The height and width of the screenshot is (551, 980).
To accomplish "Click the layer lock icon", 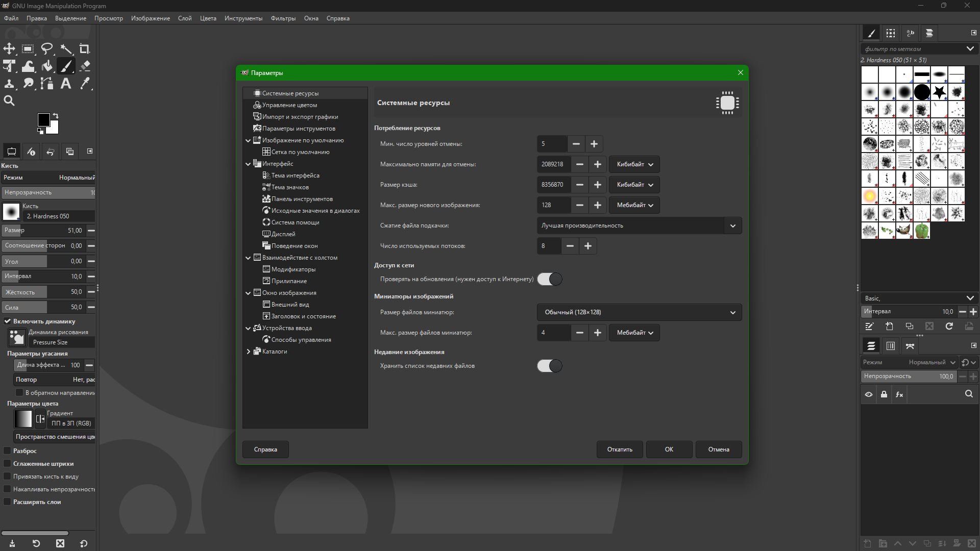I will tap(884, 394).
